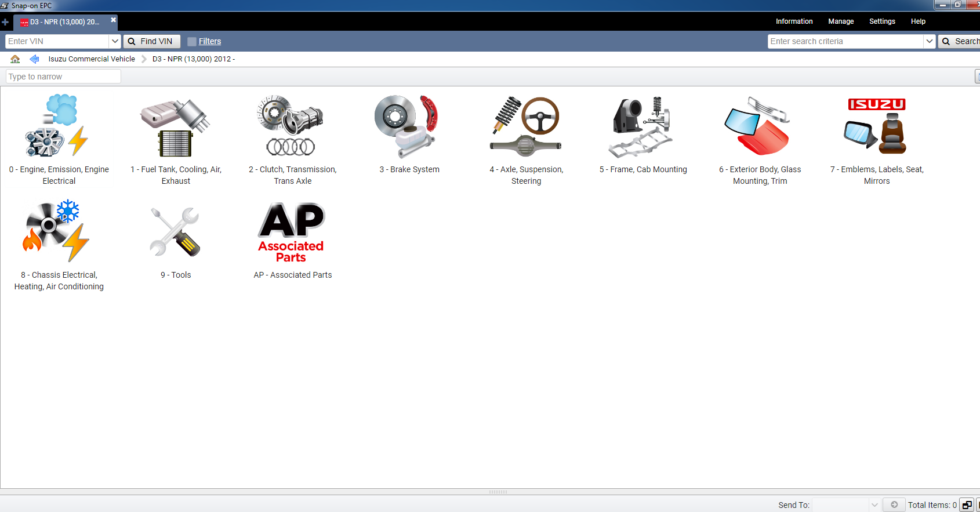Open Axle, Suspension, Steering category icon
The image size is (980, 512).
click(x=525, y=126)
